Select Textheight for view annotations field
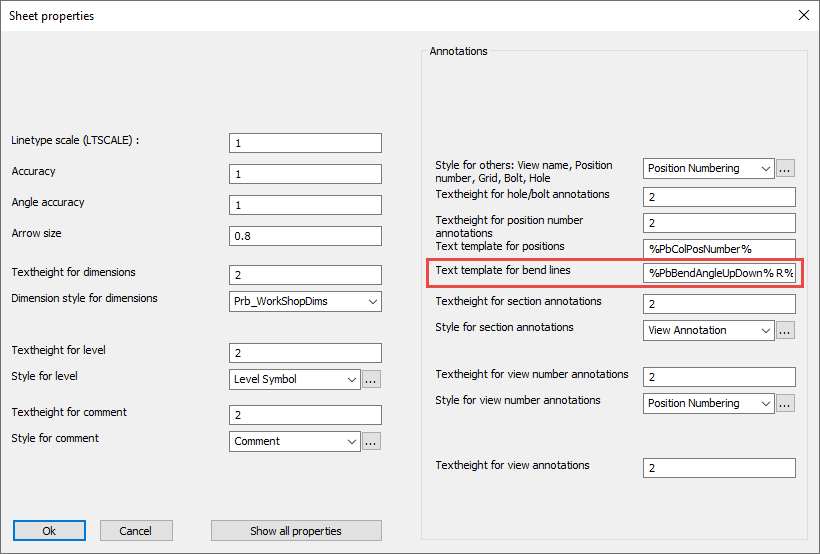820x554 pixels. point(719,468)
